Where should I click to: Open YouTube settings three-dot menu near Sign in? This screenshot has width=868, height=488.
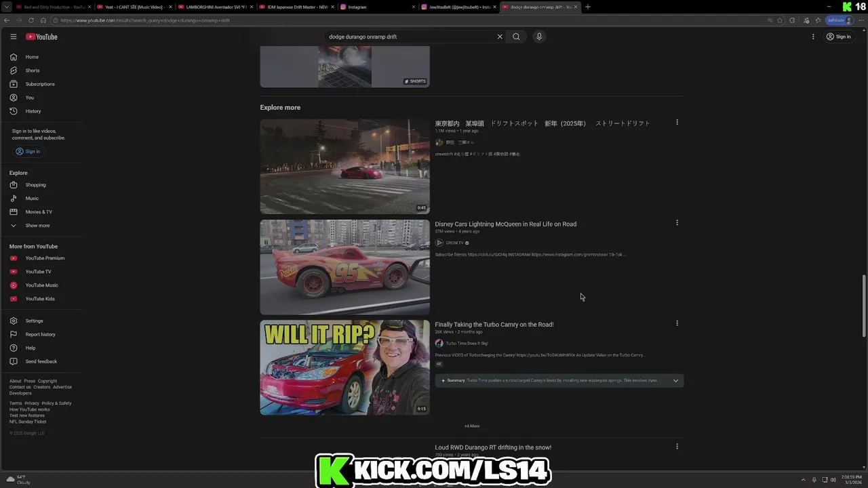[813, 37]
